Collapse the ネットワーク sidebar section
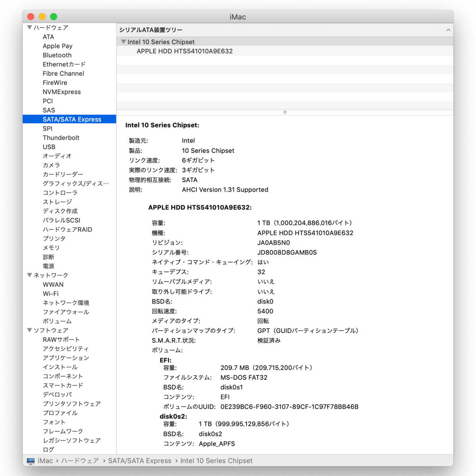The image size is (476, 476). click(29, 275)
